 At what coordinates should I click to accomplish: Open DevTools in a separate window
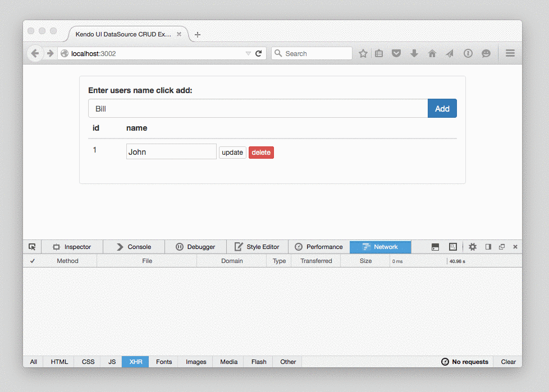(x=502, y=247)
